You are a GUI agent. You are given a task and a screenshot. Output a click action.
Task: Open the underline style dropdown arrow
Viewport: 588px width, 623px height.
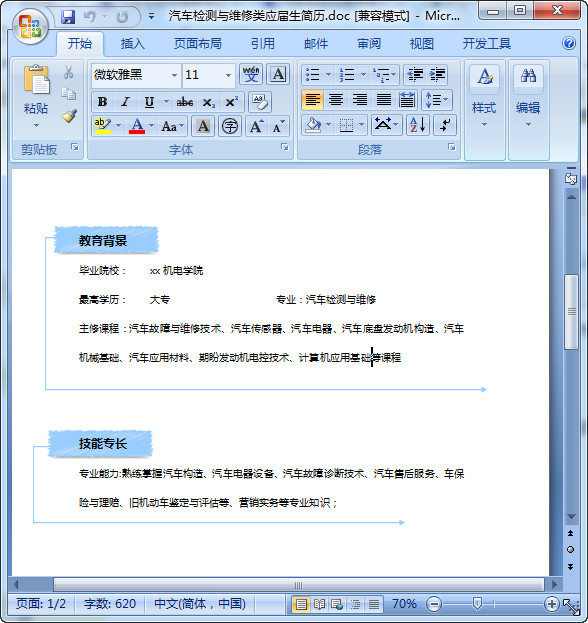pos(166,102)
